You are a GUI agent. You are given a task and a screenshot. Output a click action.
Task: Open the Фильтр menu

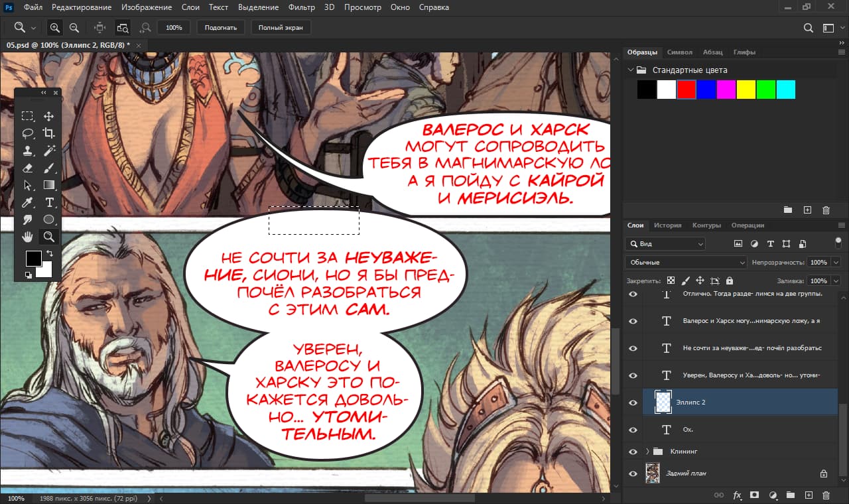302,7
